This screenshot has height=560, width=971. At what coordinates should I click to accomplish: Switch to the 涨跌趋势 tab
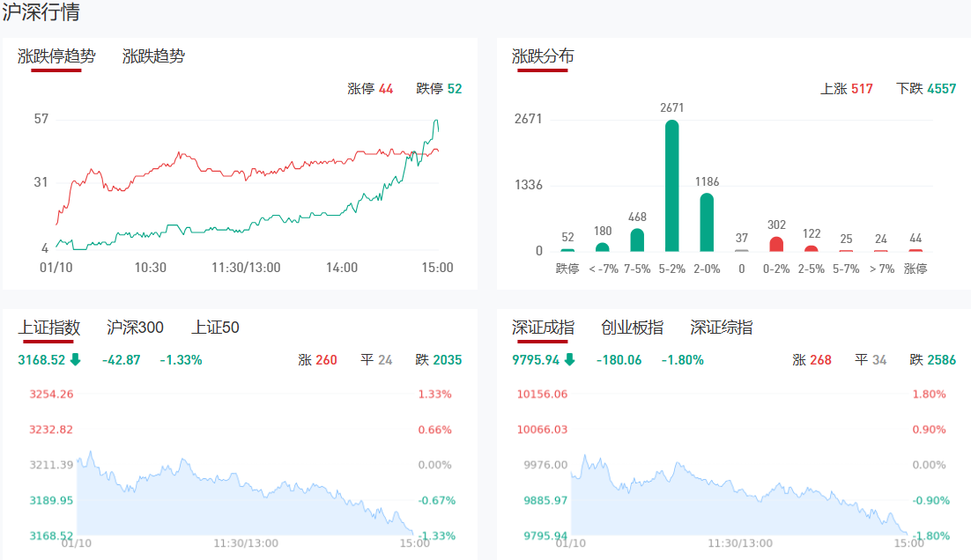[153, 56]
